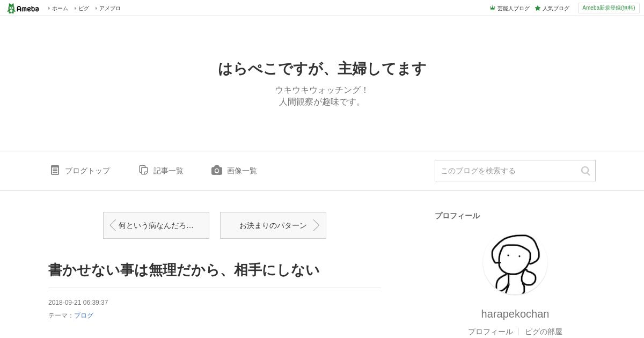Viewport: 644px width, 338px height.
Task: Open the ブログ theme link
Action: [84, 315]
